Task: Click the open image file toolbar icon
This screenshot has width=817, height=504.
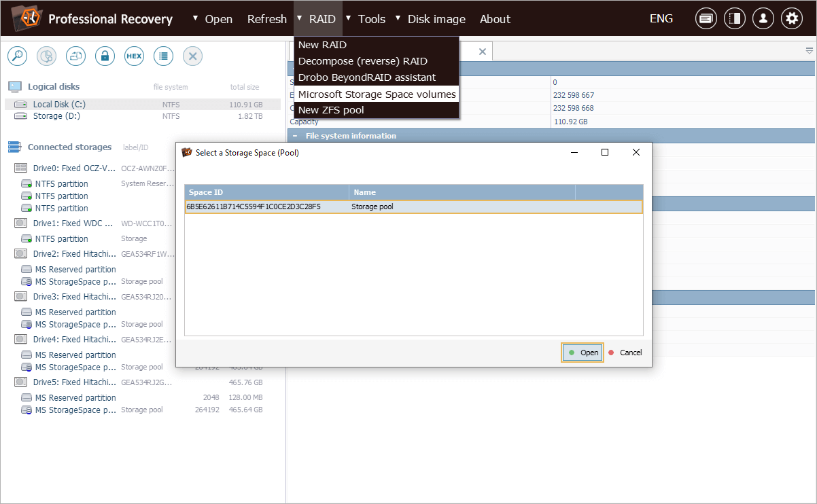Action: [x=75, y=56]
